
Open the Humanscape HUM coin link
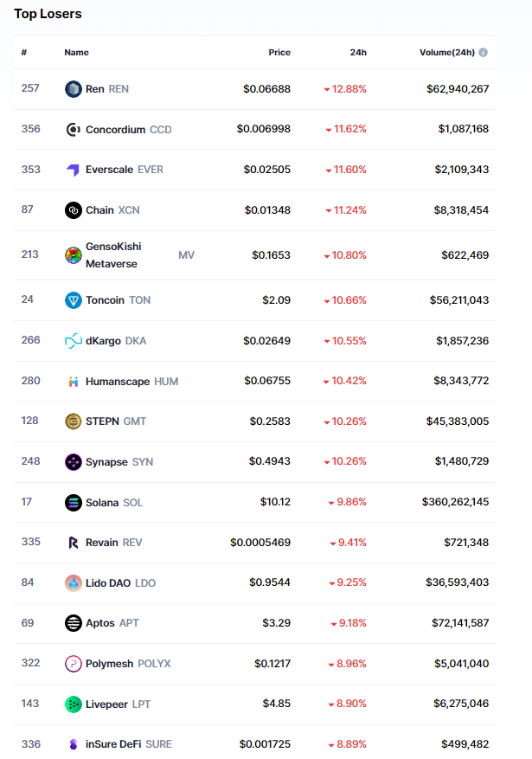tap(131, 382)
